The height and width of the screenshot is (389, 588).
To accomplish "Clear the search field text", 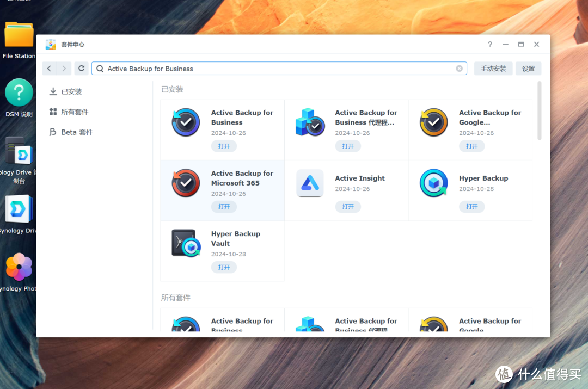I will pos(459,69).
